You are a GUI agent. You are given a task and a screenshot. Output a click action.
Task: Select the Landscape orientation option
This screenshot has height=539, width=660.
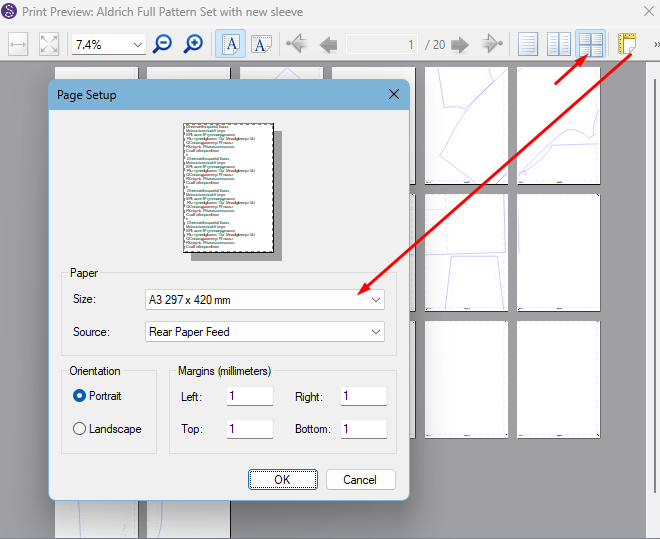click(x=81, y=429)
